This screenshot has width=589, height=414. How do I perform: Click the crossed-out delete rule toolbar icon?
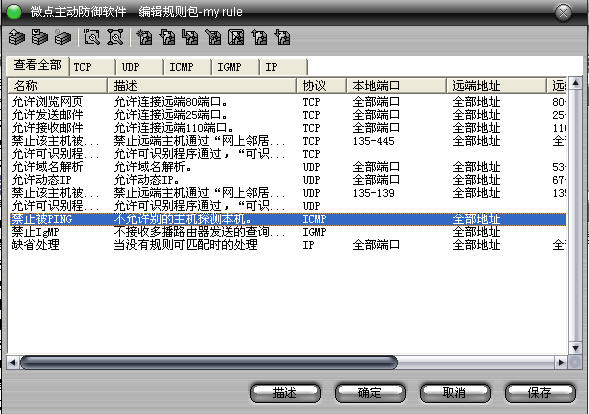(x=236, y=37)
